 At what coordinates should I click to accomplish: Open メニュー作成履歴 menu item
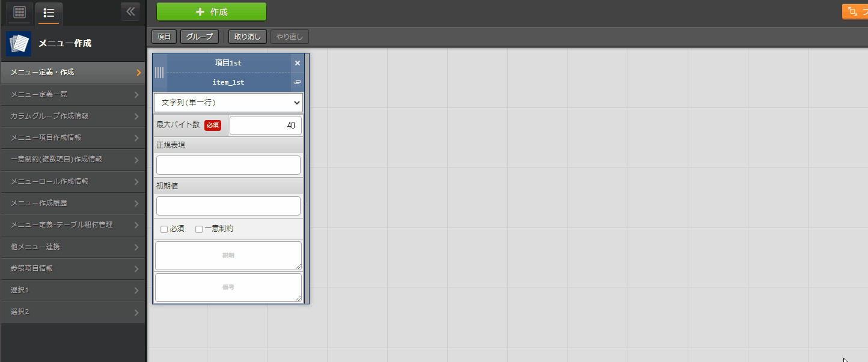(73, 203)
